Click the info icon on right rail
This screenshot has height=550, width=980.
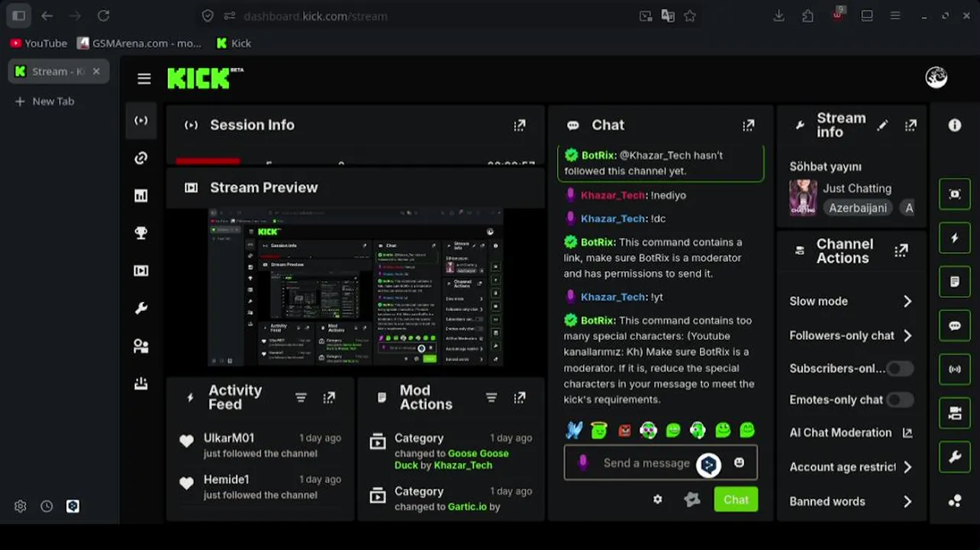pos(955,125)
